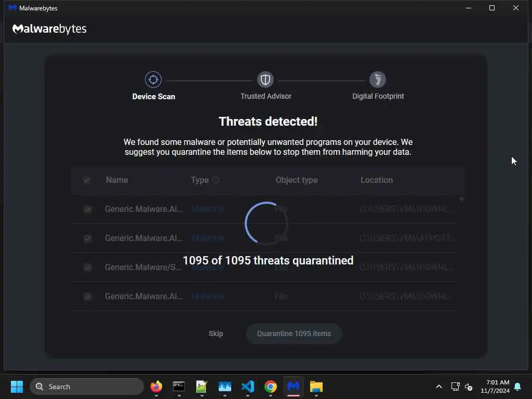Image resolution: width=532 pixels, height=399 pixels.
Task: Uncheck the first Generic.Malware.AI row checkbox
Action: [87, 209]
